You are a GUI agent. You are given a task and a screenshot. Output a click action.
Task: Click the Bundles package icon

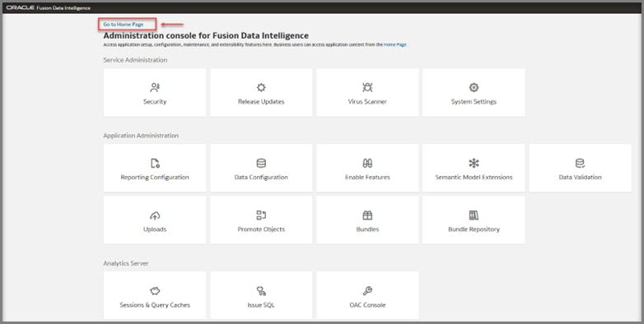pyautogui.click(x=367, y=215)
